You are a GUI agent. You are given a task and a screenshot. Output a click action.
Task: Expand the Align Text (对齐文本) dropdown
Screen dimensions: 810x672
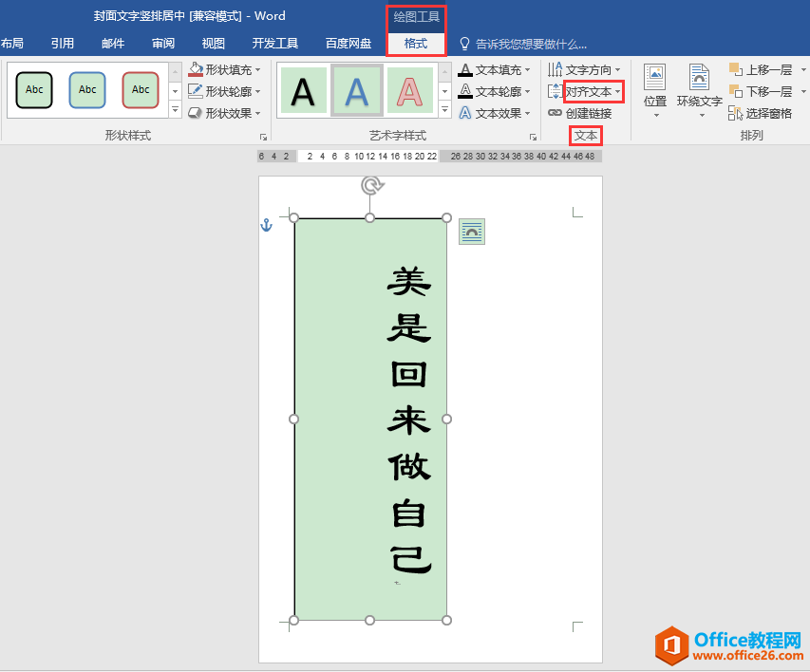coord(618,91)
